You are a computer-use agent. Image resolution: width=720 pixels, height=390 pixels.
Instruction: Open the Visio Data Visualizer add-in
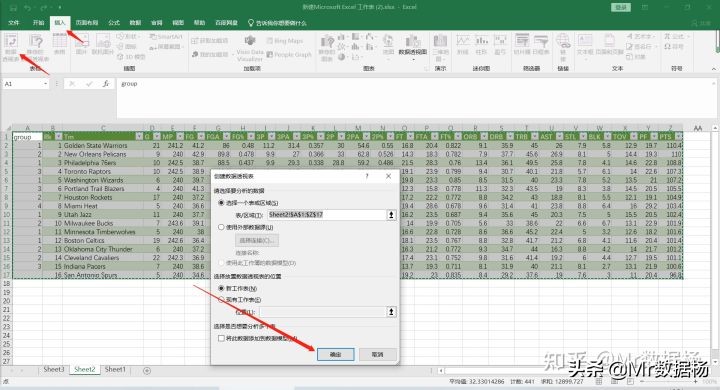pos(250,48)
